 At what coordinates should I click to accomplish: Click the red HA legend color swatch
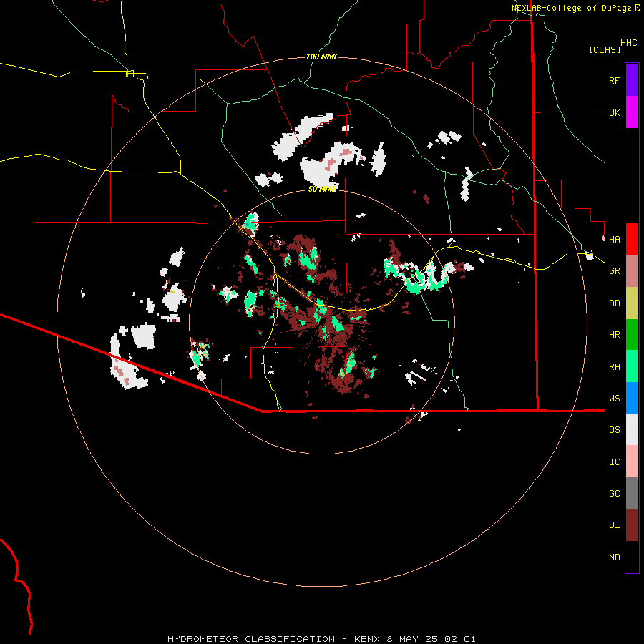[x=632, y=239]
